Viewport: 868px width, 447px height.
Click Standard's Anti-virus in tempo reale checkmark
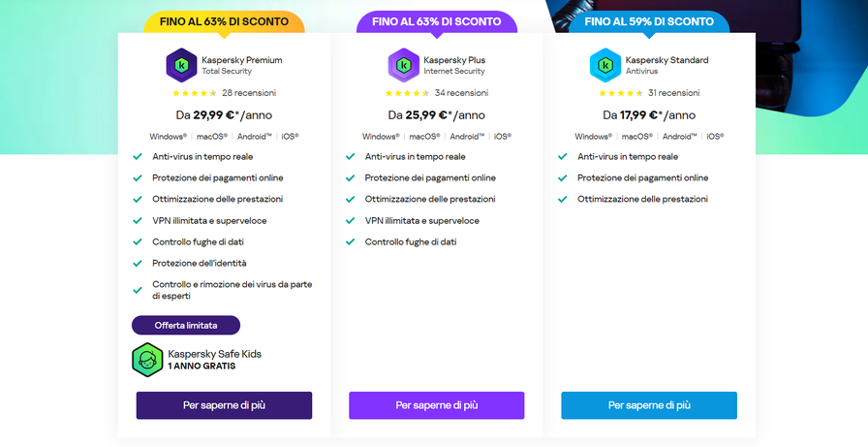pos(563,157)
